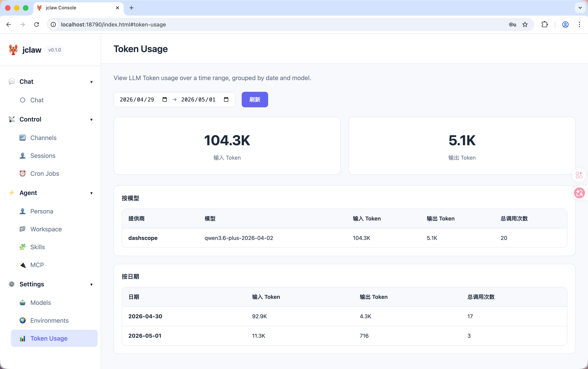Click the floating translate icon
This screenshot has height=369, width=588.
pos(579,193)
